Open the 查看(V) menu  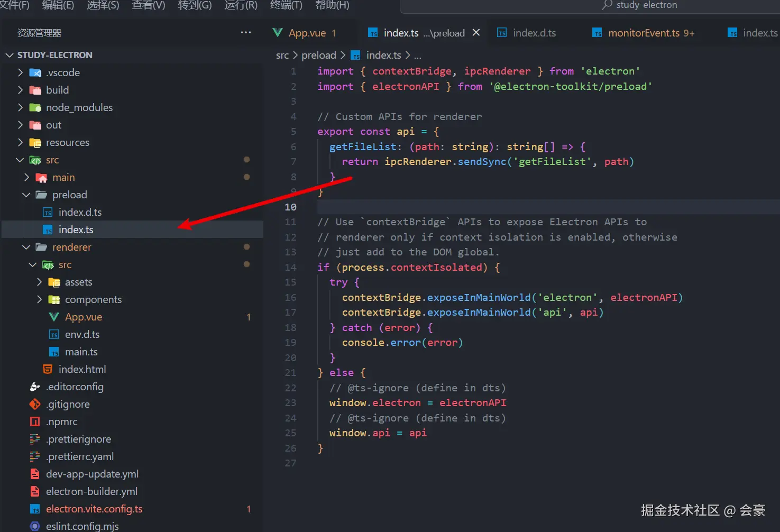click(x=149, y=5)
